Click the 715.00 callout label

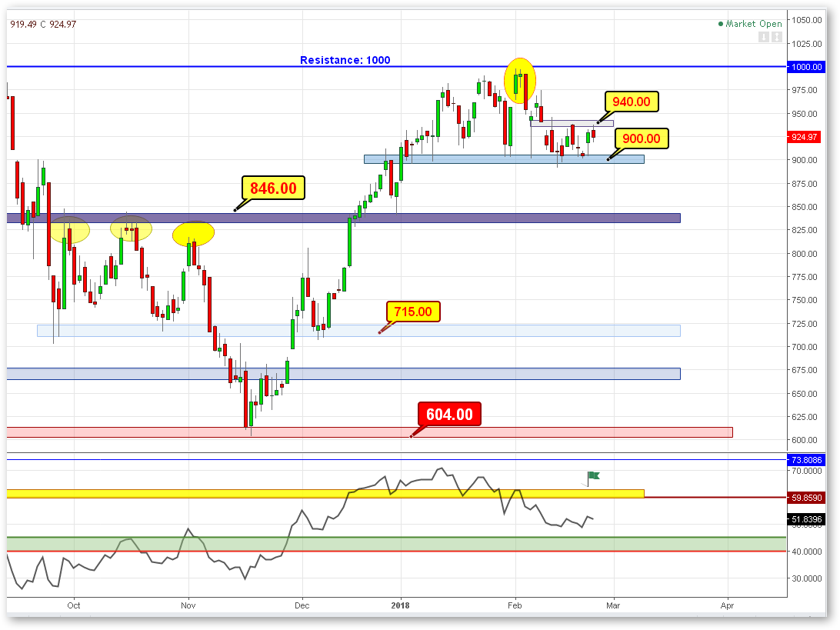click(413, 312)
